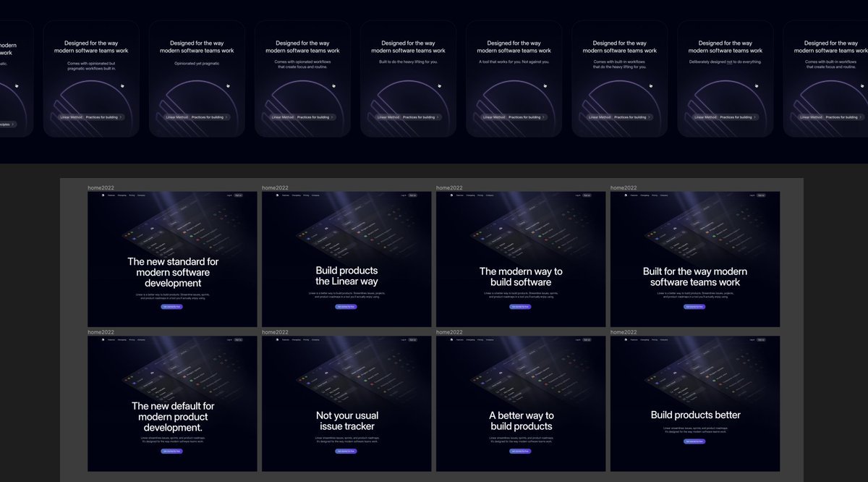Click headline 'The new standard for modern software development'
Image resolution: width=868 pixels, height=482 pixels.
click(x=173, y=272)
